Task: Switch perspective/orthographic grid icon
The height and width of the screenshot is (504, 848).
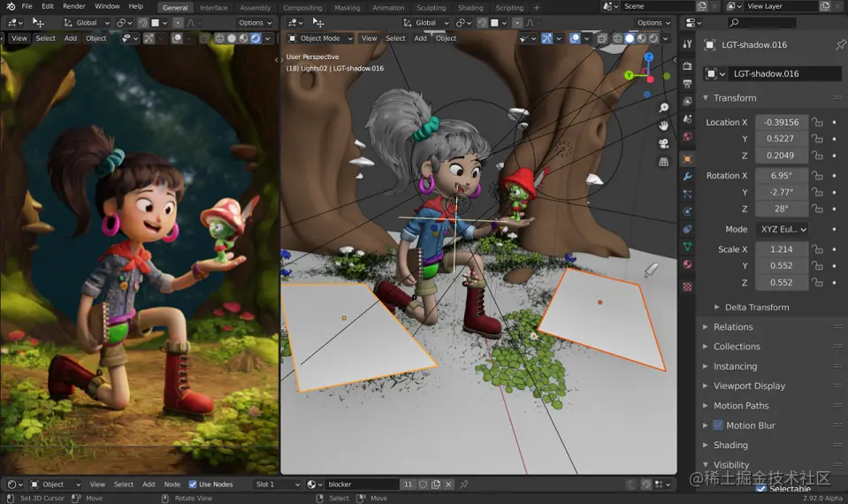Action: pyautogui.click(x=663, y=162)
